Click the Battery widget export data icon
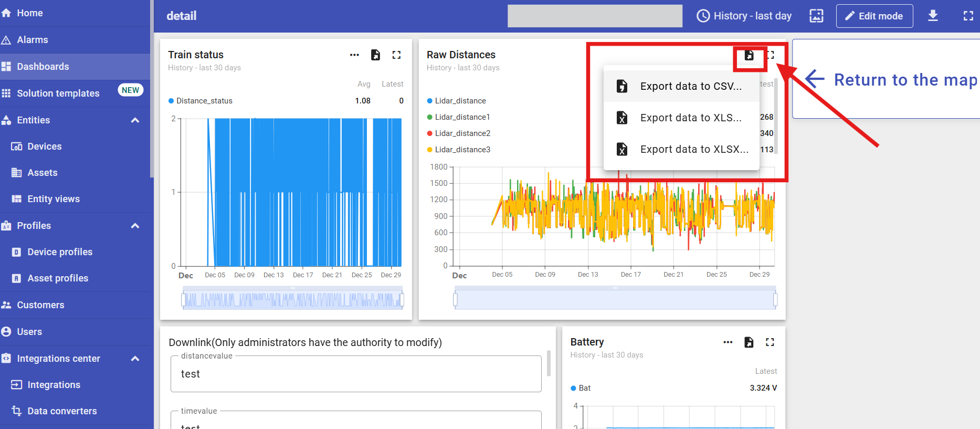Viewport: 980px width, 429px height. (x=749, y=342)
